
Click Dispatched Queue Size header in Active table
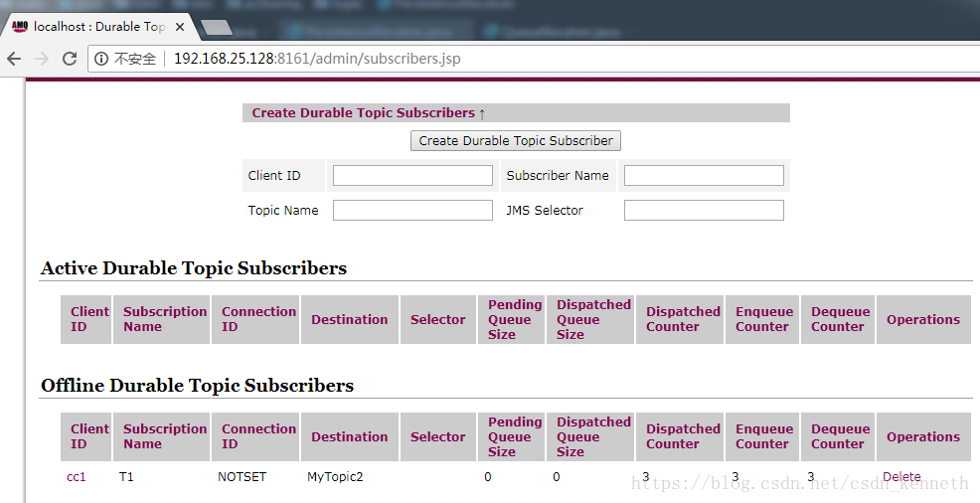pos(590,319)
